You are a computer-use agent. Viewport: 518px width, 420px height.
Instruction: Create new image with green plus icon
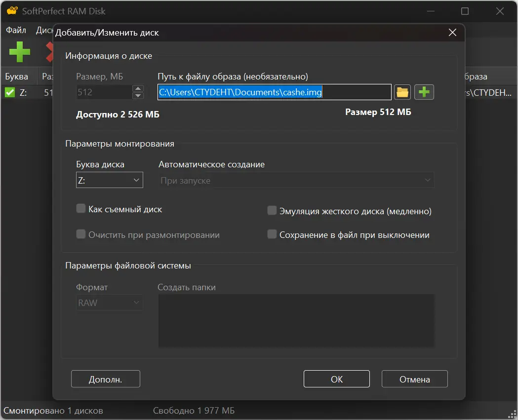click(424, 92)
